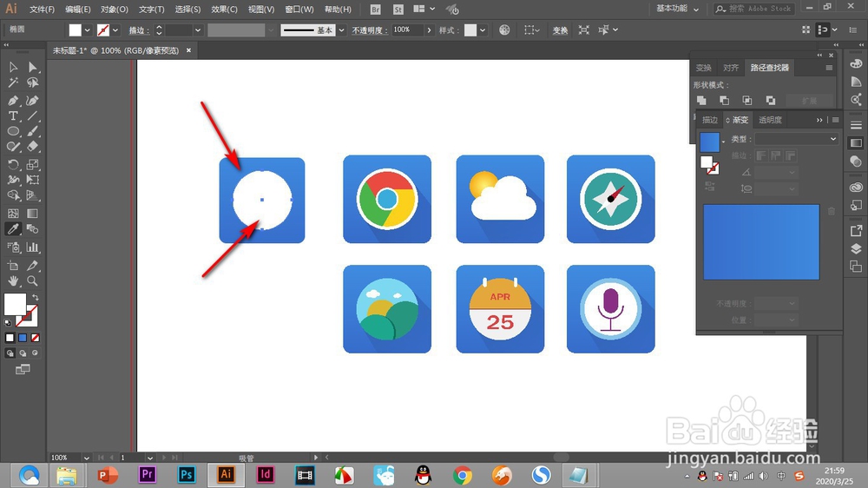Open the gradient type dropdown

tap(797, 139)
